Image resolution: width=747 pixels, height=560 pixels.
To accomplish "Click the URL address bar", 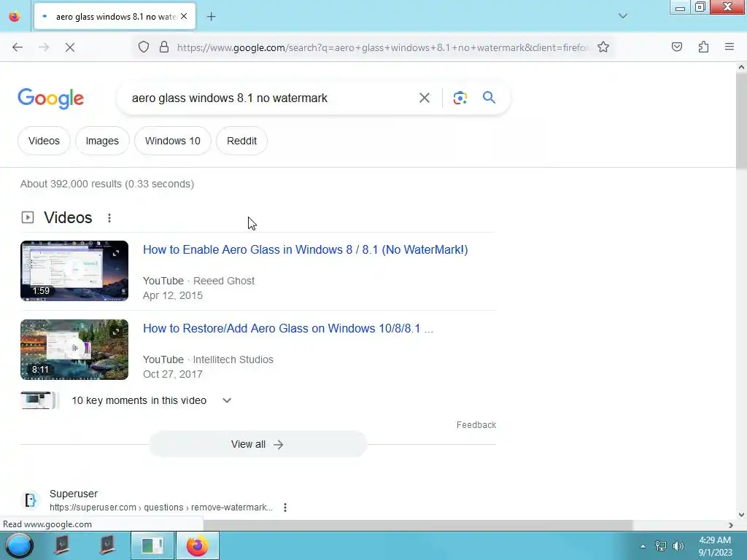I will click(381, 47).
